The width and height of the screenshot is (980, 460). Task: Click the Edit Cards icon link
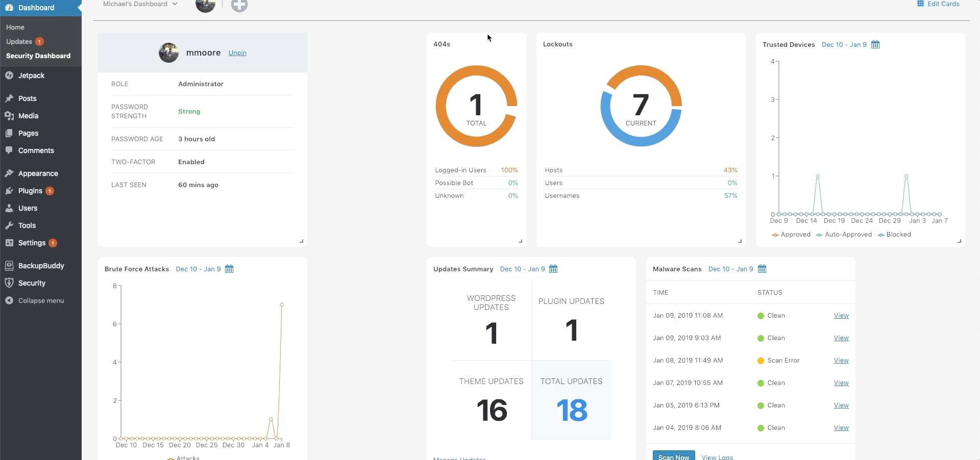938,4
